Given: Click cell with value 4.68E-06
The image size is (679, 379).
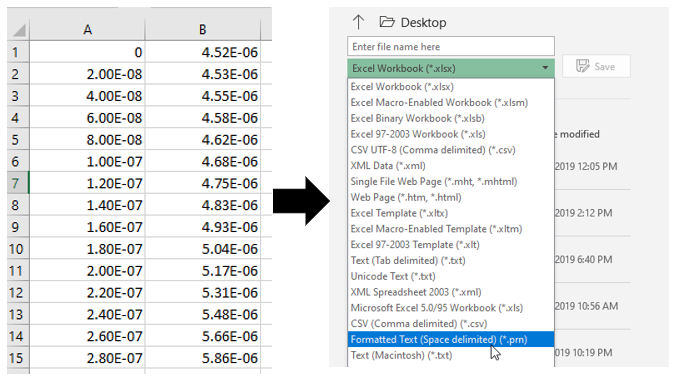Looking at the screenshot, I should [203, 162].
